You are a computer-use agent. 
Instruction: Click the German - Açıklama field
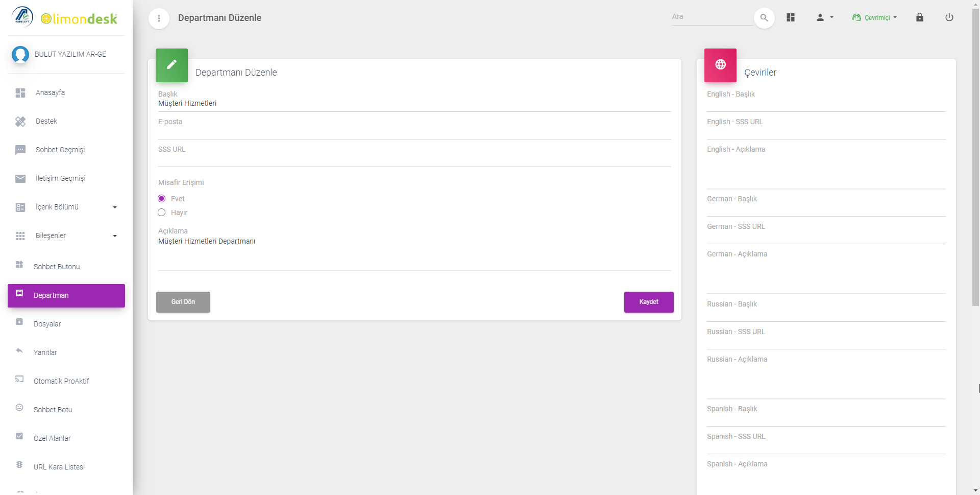pos(826,275)
